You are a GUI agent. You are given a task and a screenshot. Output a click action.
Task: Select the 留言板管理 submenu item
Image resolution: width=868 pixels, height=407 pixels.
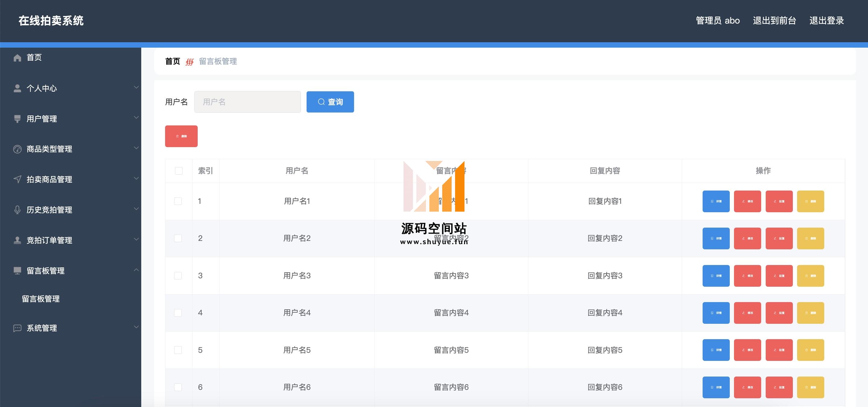pyautogui.click(x=41, y=299)
